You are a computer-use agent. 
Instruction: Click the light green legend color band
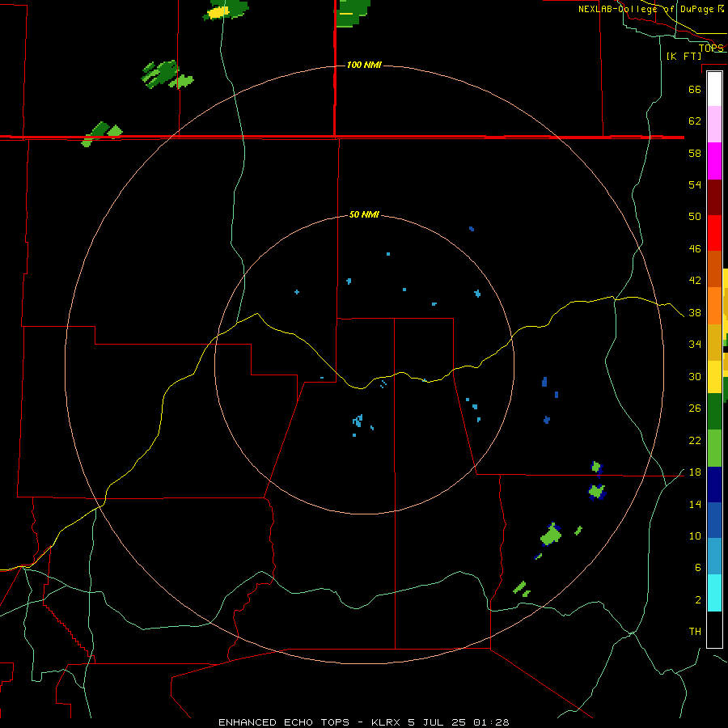pyautogui.click(x=714, y=448)
